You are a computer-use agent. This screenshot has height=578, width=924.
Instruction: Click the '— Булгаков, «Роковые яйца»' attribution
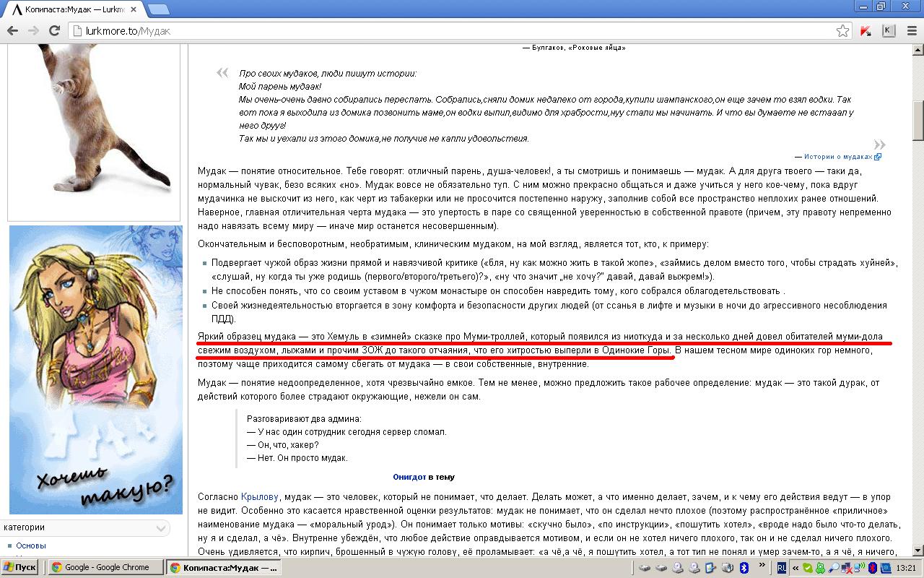574,48
